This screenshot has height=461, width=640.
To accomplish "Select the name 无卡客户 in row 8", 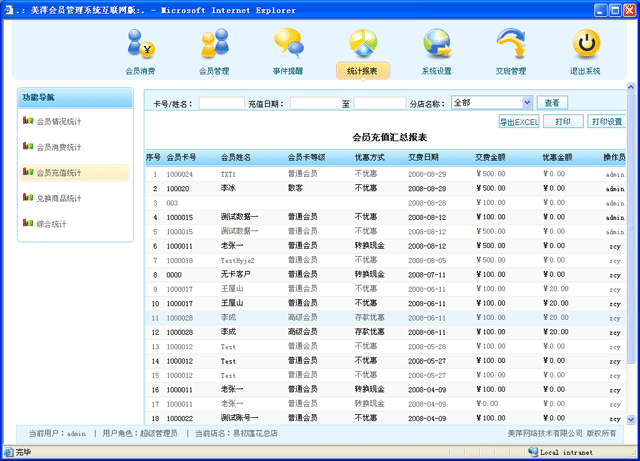I will (236, 274).
